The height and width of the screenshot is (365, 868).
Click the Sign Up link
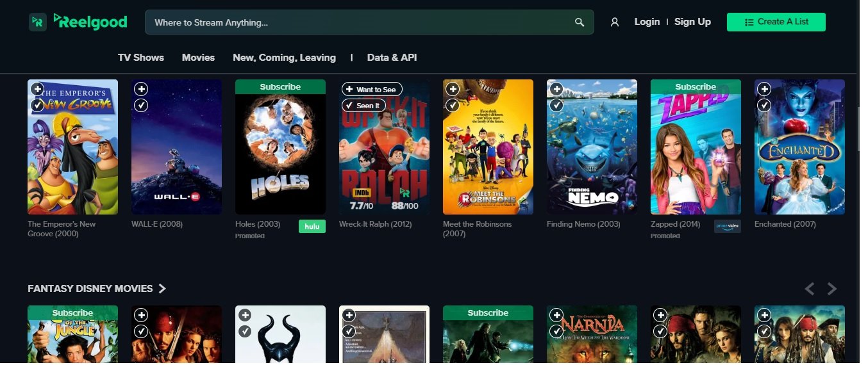(x=692, y=22)
